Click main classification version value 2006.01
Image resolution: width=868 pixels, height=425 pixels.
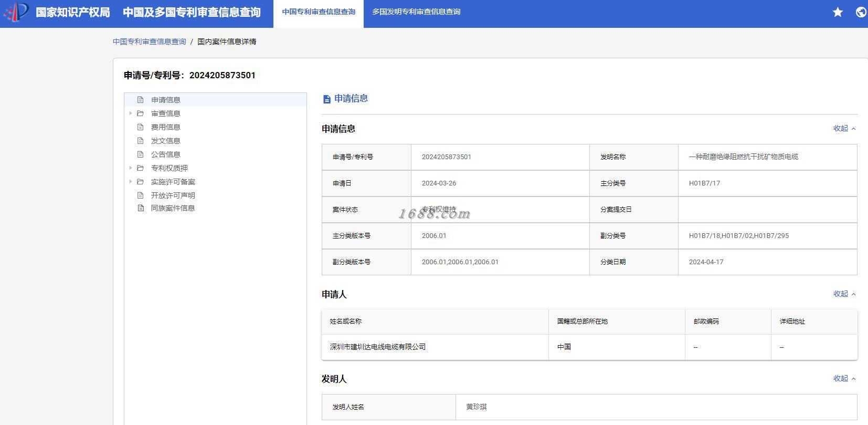click(434, 235)
